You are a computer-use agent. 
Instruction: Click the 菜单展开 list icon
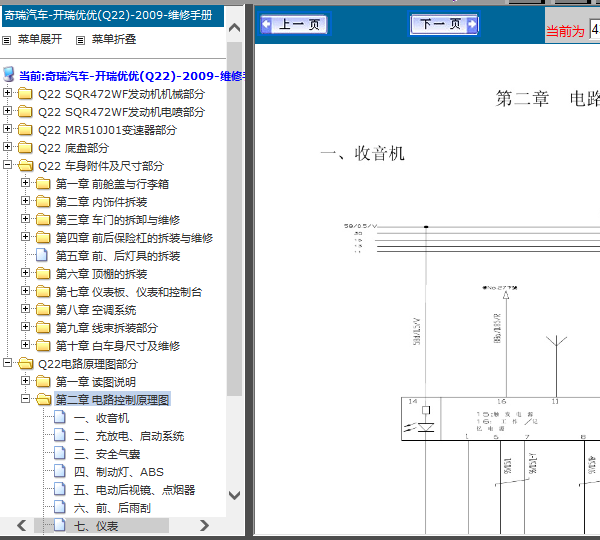pyautogui.click(x=7, y=40)
